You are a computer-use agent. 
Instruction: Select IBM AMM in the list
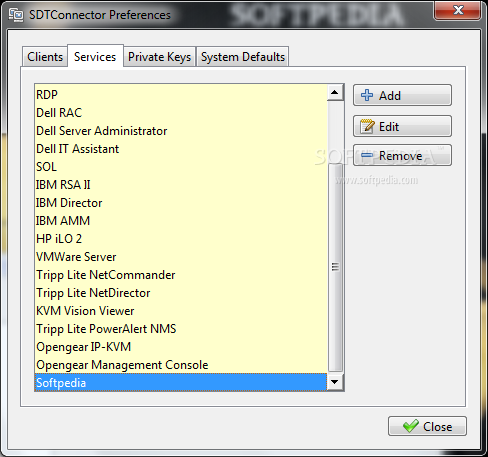coord(181,221)
